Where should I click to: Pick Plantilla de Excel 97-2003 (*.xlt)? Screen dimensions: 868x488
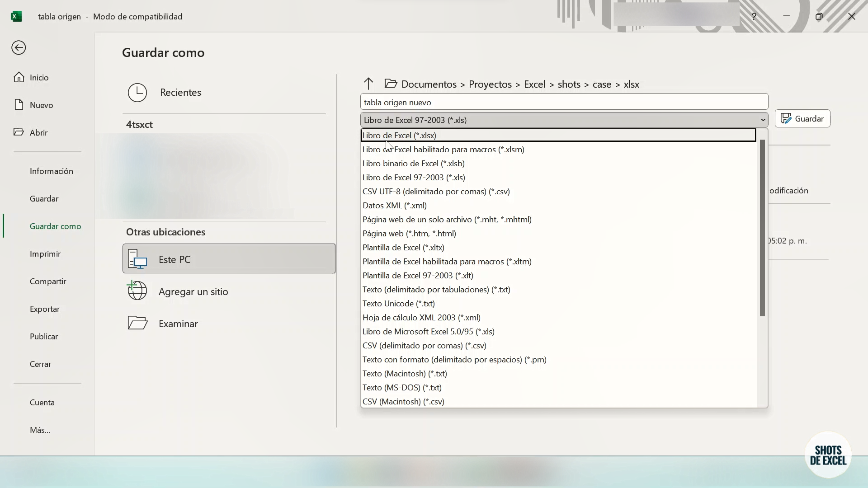pyautogui.click(x=558, y=275)
